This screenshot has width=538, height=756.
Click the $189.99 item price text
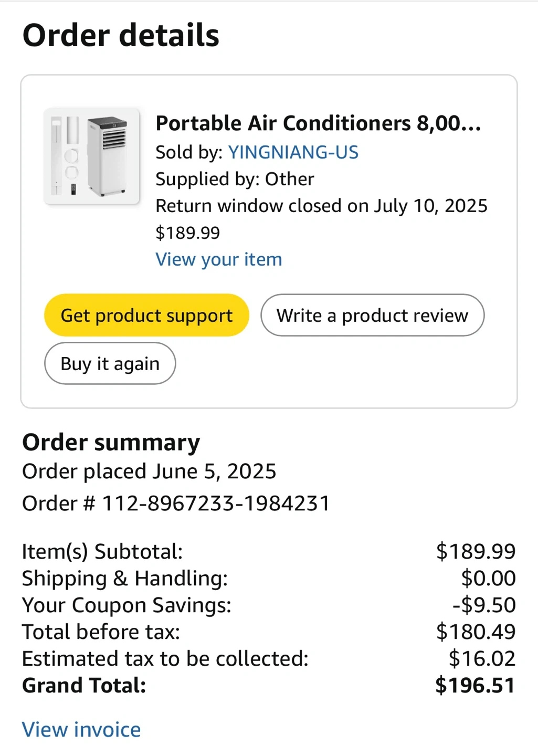point(187,233)
